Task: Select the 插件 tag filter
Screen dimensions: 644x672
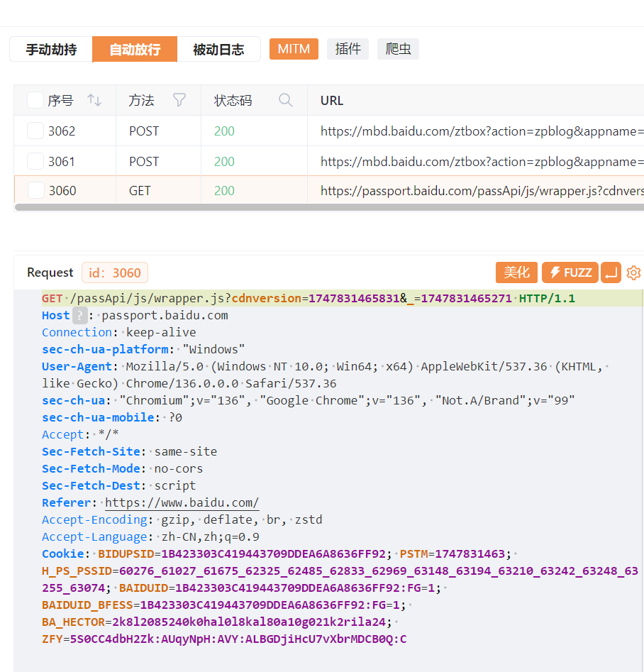Action: (x=348, y=49)
